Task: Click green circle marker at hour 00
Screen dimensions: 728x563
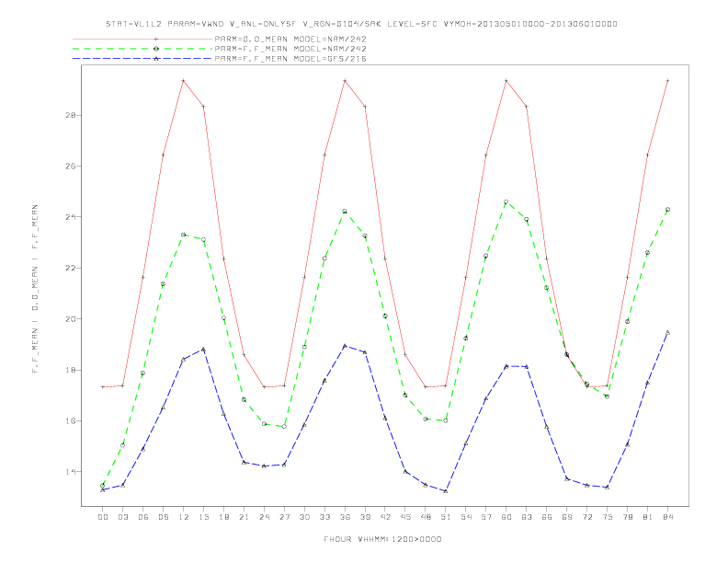Action: [103, 486]
